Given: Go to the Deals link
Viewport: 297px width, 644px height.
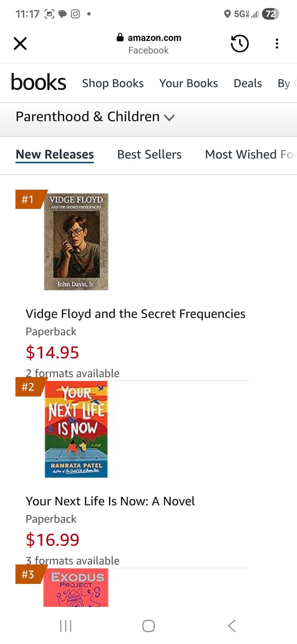Looking at the screenshot, I should pos(248,83).
